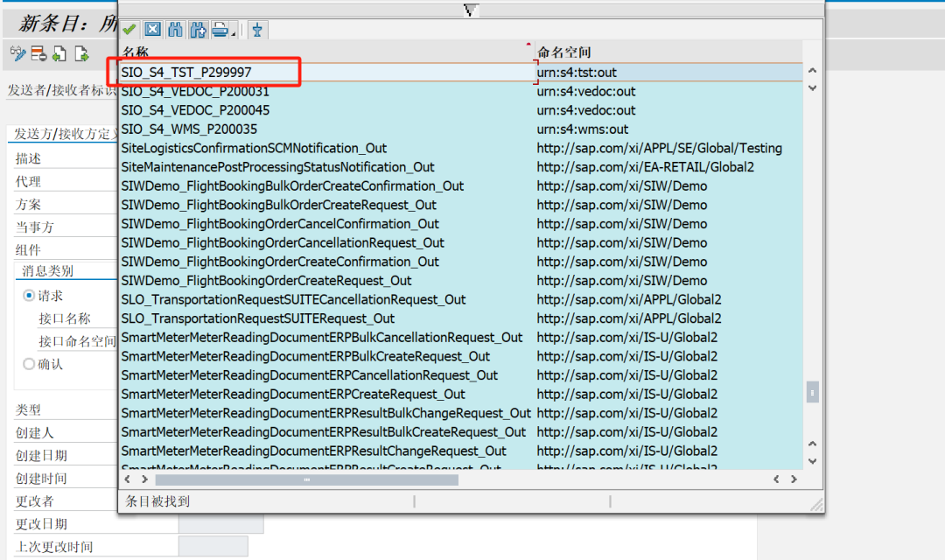Click the bottom-left scroll-right arrow
The image size is (945, 560).
tap(144, 479)
